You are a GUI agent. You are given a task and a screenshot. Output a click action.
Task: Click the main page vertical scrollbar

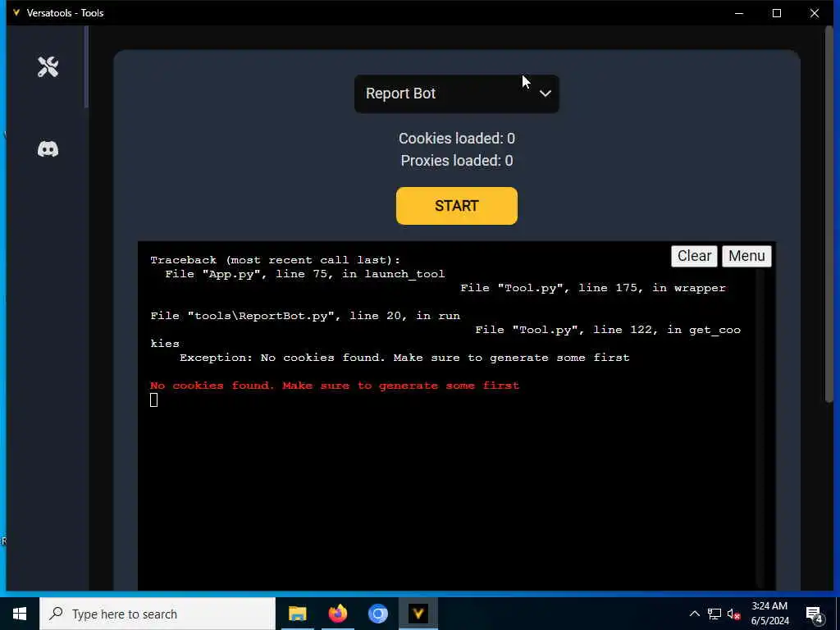click(829, 214)
